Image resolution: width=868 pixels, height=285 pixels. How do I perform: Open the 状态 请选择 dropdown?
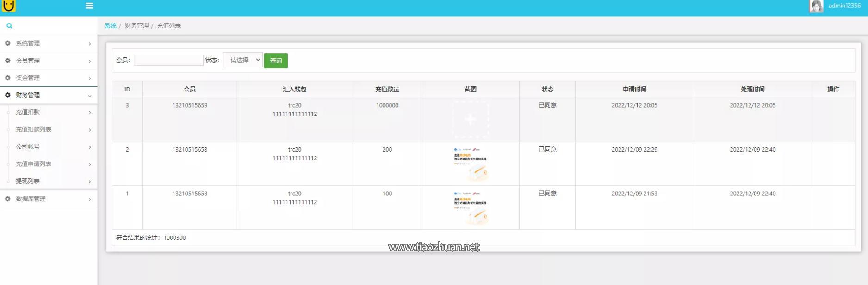(x=243, y=60)
